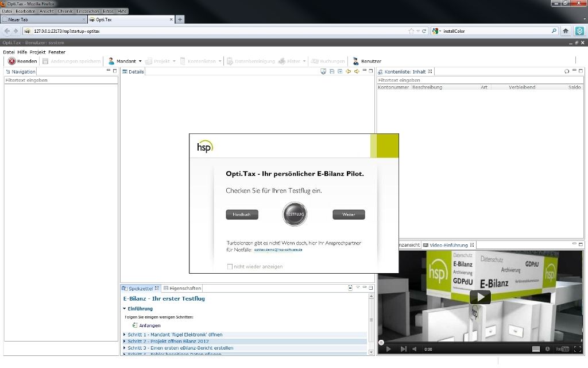588x368 pixels.
Task: Open the Hilfe menu in Opti.Tax
Action: 22,52
